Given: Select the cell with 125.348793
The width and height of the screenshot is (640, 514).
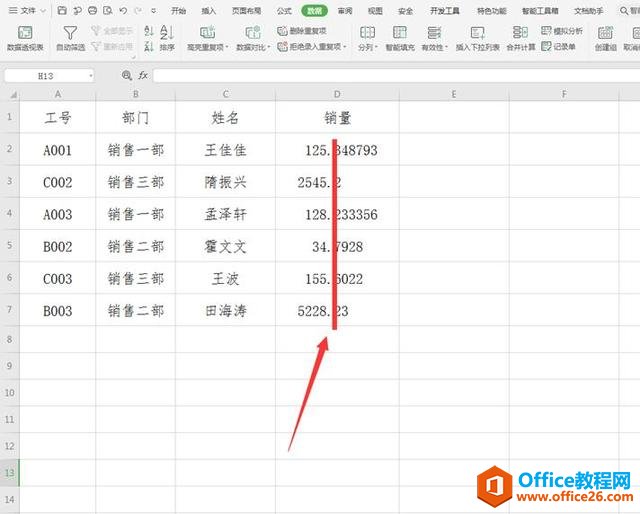Looking at the screenshot, I should point(337,150).
